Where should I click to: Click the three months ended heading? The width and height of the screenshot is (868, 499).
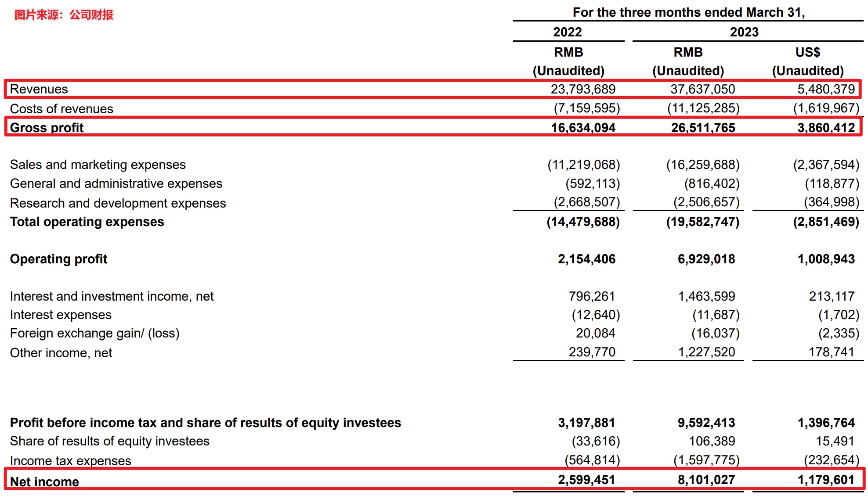(688, 12)
